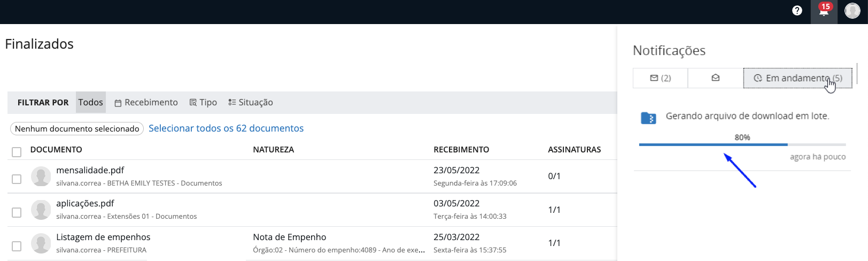Screen dimensions: 868x261
Task: Click the batch download folder icon
Action: [x=648, y=118]
